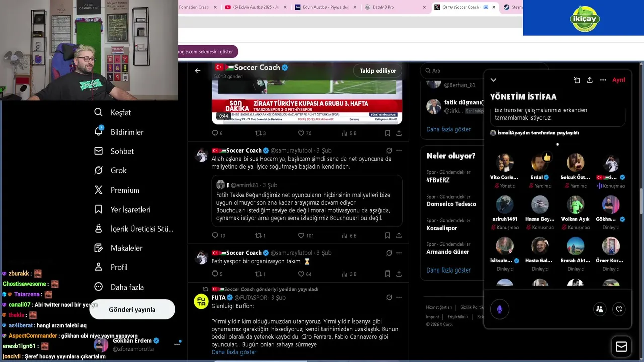Share the 'Allah aşkına' post

tap(399, 235)
